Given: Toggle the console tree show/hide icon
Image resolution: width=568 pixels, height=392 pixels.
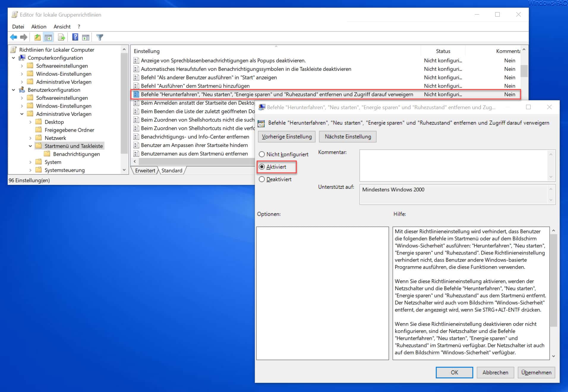Looking at the screenshot, I should pos(48,37).
